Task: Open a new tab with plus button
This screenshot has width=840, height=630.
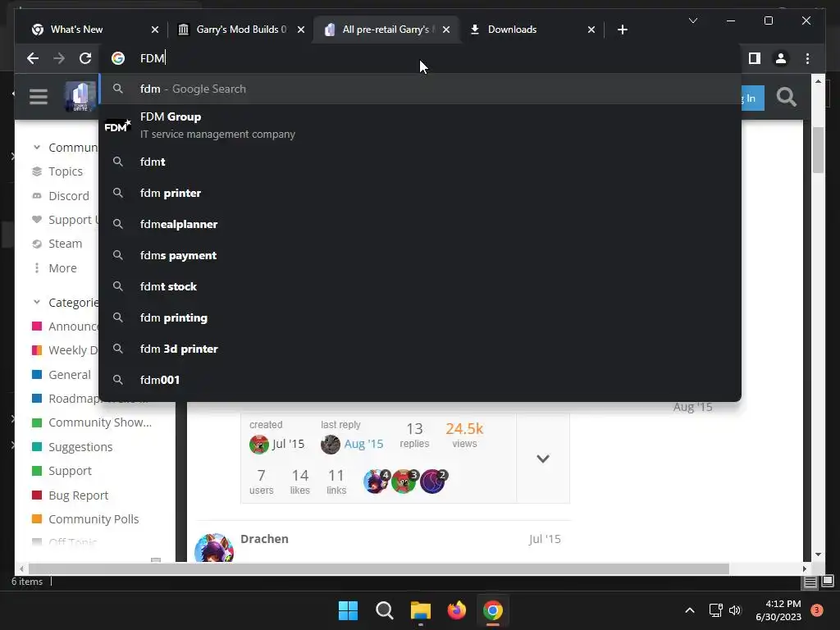Action: [622, 30]
